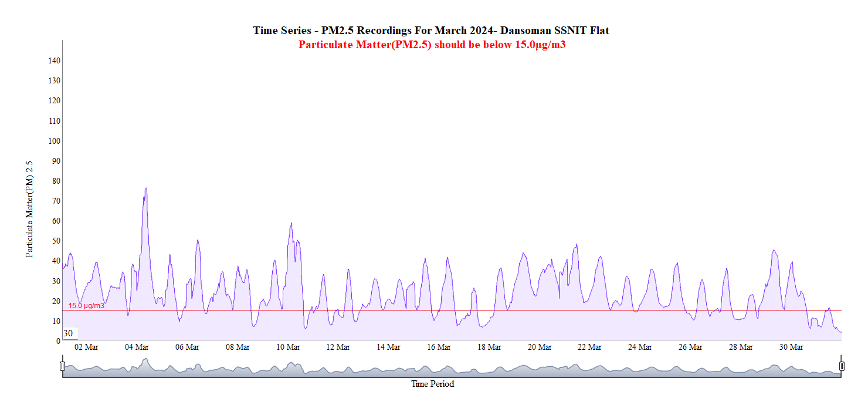
Task: Click the tallest peak in the range selector preview
Action: coord(145,360)
